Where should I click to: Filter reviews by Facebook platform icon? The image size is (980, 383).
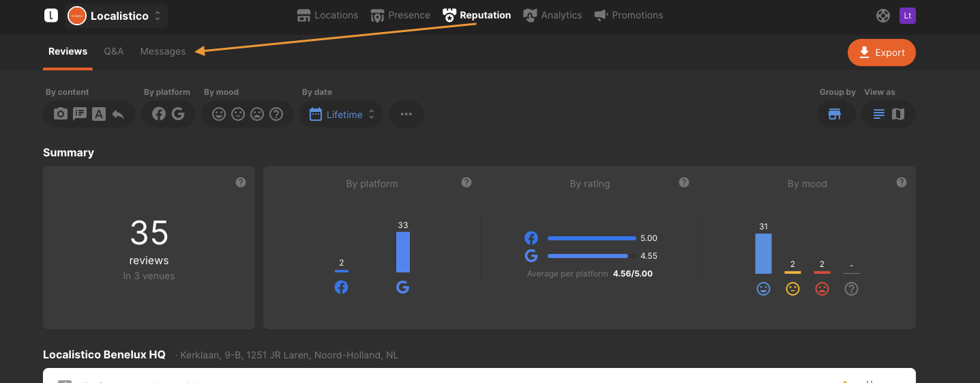(159, 115)
